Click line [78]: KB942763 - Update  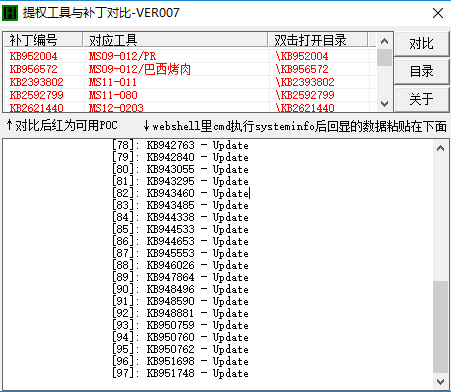(x=180, y=145)
